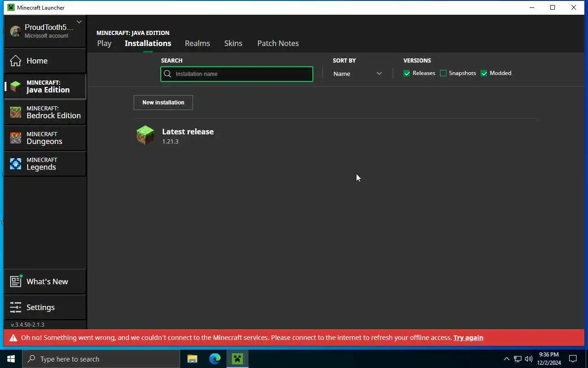The image size is (588, 368).
Task: Select the Installations tab
Action: pos(148,43)
